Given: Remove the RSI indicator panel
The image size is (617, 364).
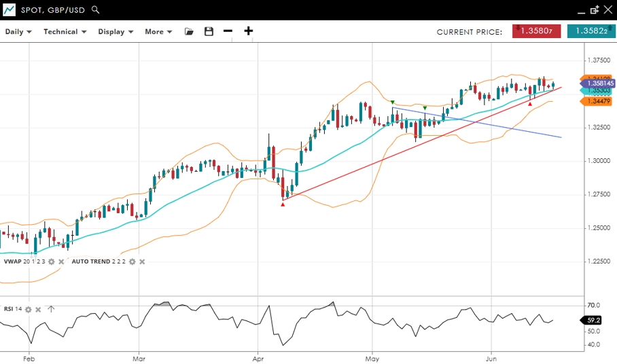Looking at the screenshot, I should point(39,309).
